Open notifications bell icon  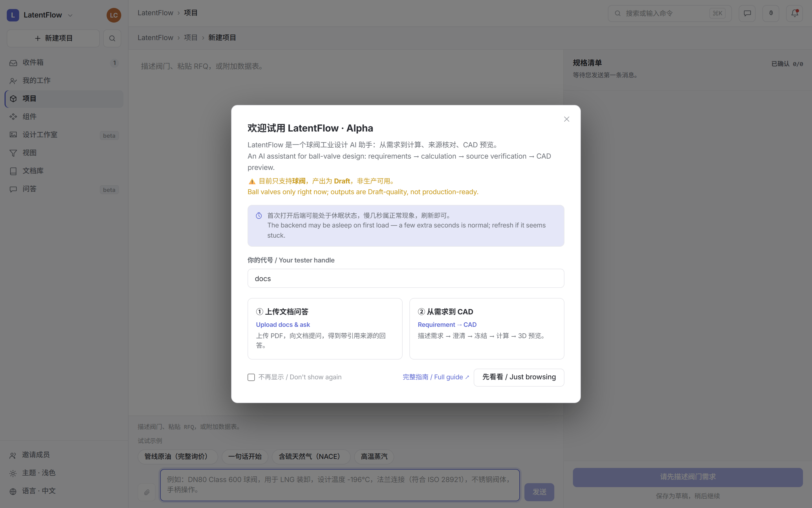click(x=795, y=14)
